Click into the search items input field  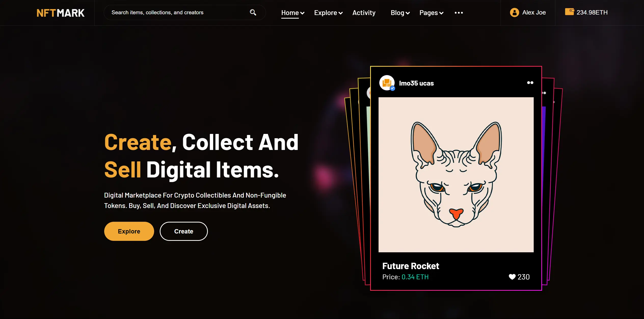tap(178, 12)
